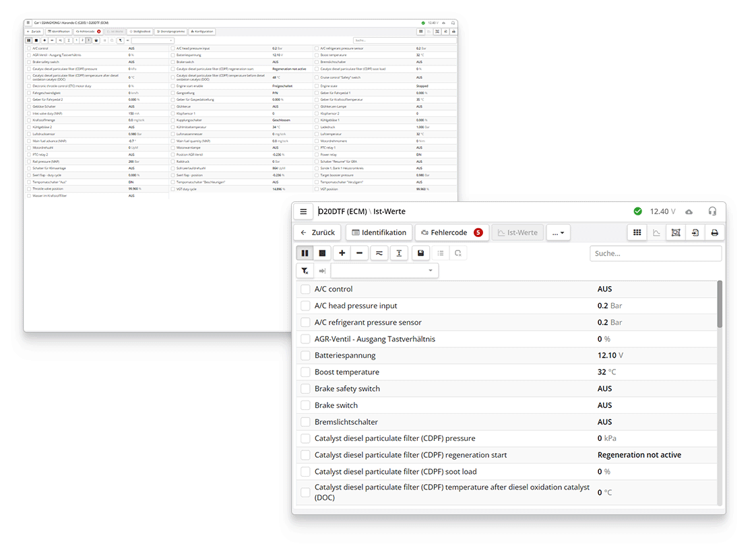Open the empty filter combo box
756x546 pixels.
384,271
